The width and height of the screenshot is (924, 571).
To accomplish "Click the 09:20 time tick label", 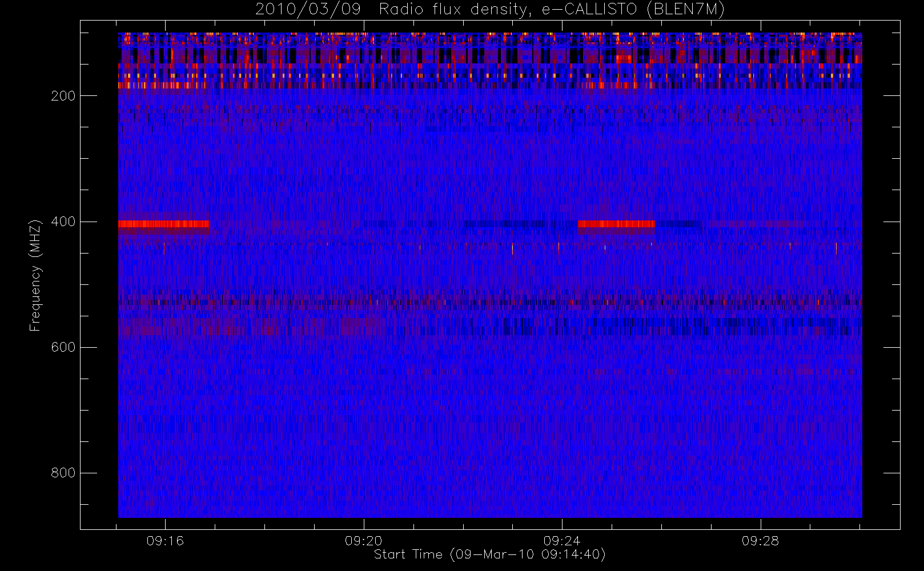I will (x=363, y=541).
